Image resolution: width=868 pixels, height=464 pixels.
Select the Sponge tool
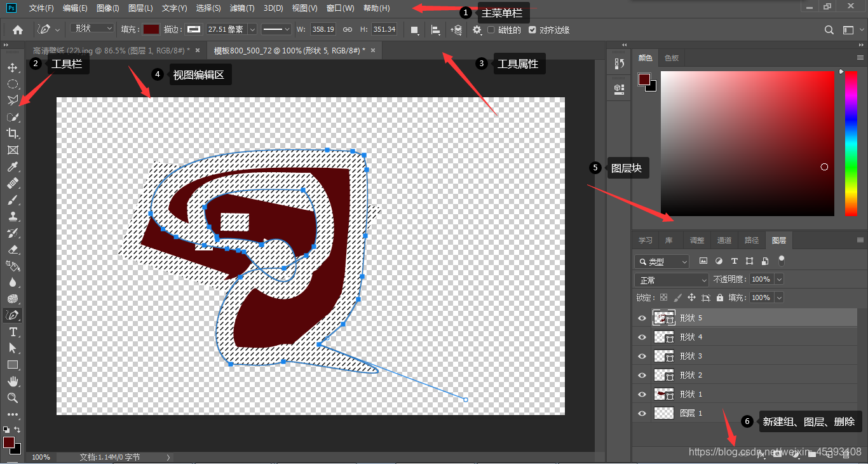click(x=12, y=299)
